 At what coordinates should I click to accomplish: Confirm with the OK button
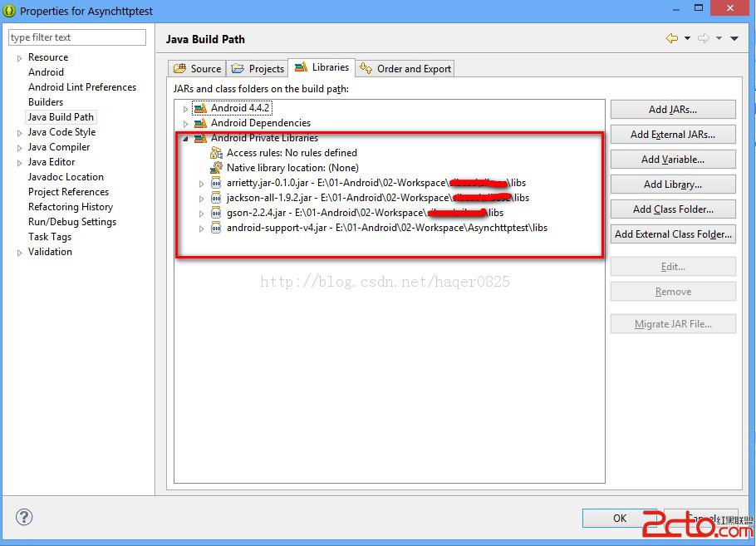point(620,518)
